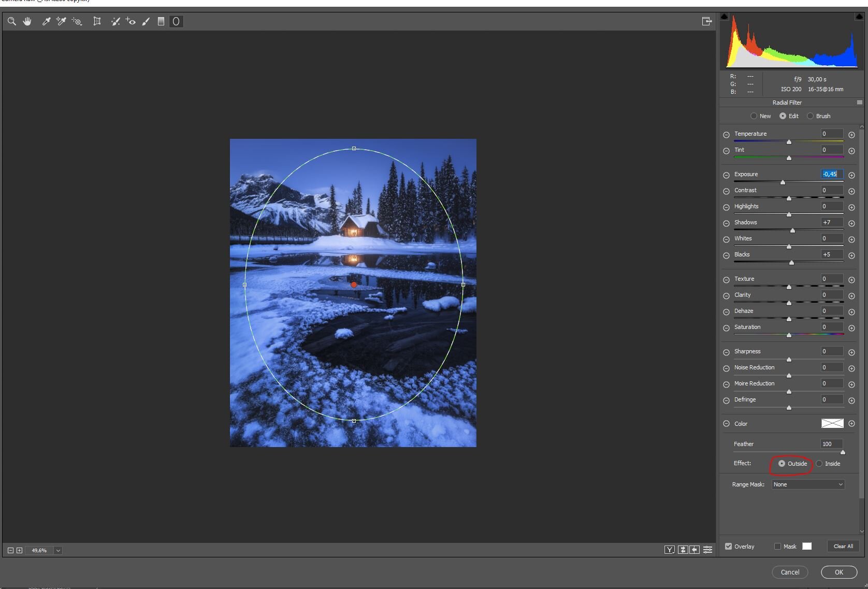Open the Color swatch picker
868x589 pixels.
(x=832, y=423)
